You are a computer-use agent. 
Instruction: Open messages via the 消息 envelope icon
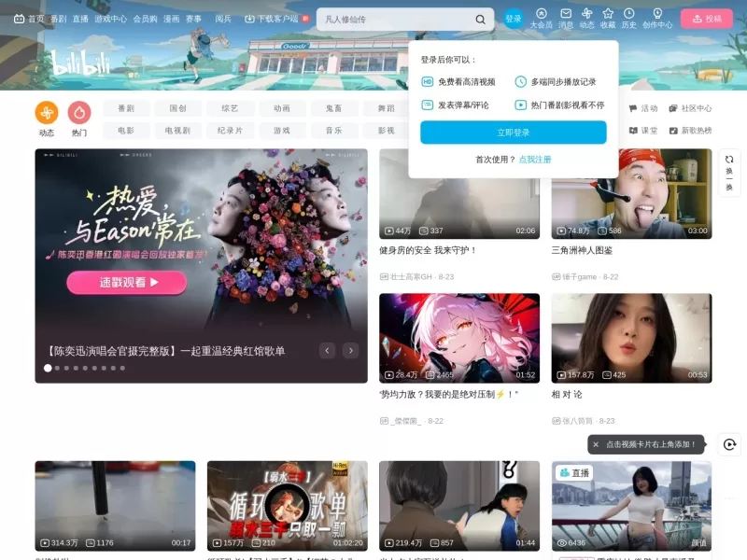(567, 13)
